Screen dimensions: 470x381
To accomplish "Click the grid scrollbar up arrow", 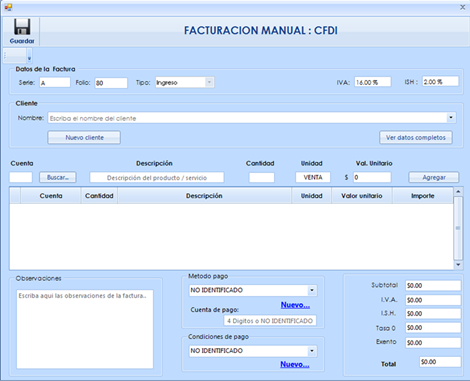I will [458, 192].
